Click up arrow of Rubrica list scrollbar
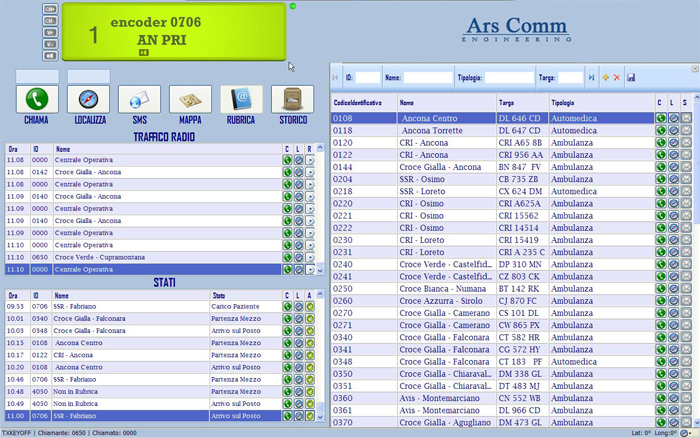Viewport: 700px width, 438px height. [x=696, y=96]
